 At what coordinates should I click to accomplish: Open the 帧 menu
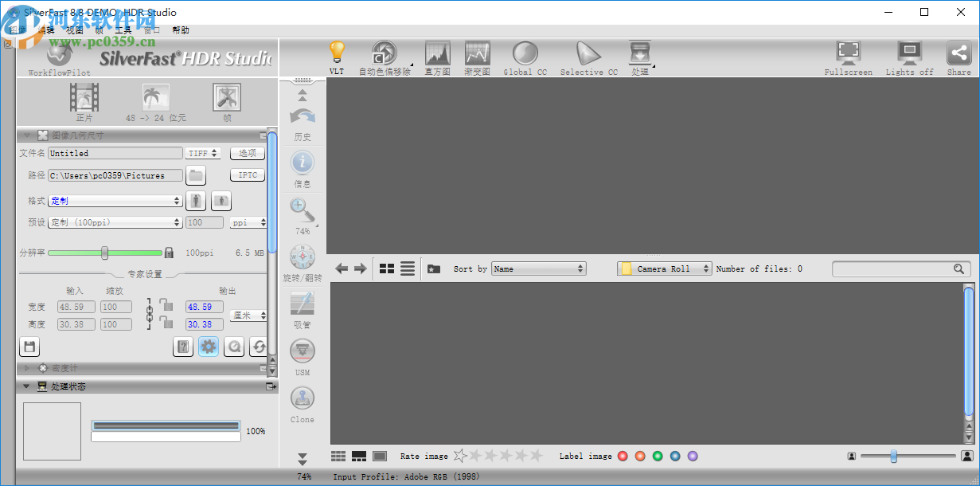[100, 30]
